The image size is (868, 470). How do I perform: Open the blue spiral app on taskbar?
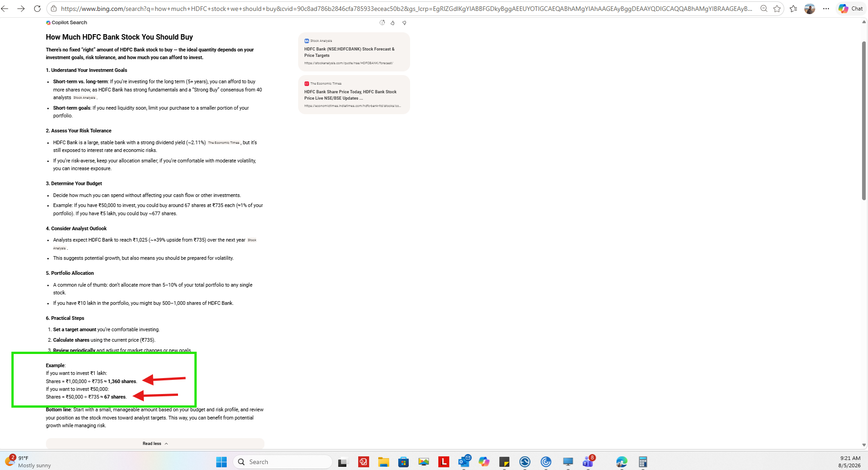[546, 462]
